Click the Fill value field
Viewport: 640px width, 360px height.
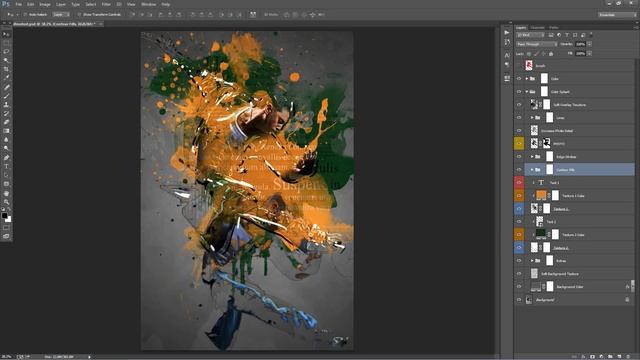(580, 53)
